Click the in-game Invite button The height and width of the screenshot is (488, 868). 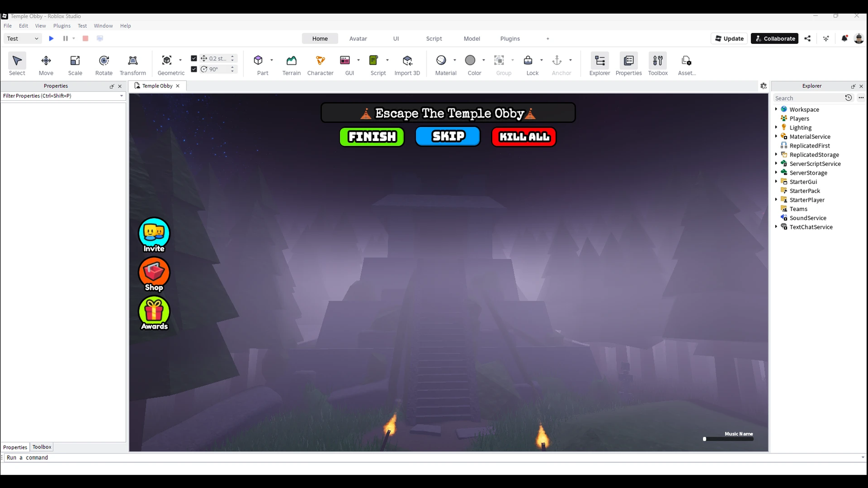coord(154,235)
